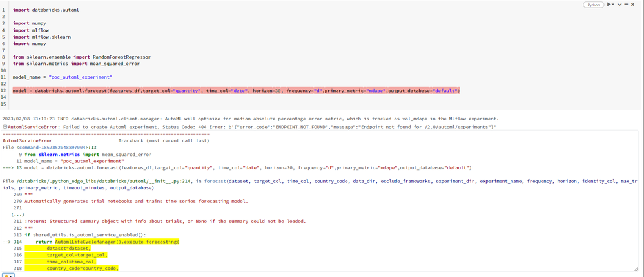Open the cell actions chevron menu

coord(620,5)
